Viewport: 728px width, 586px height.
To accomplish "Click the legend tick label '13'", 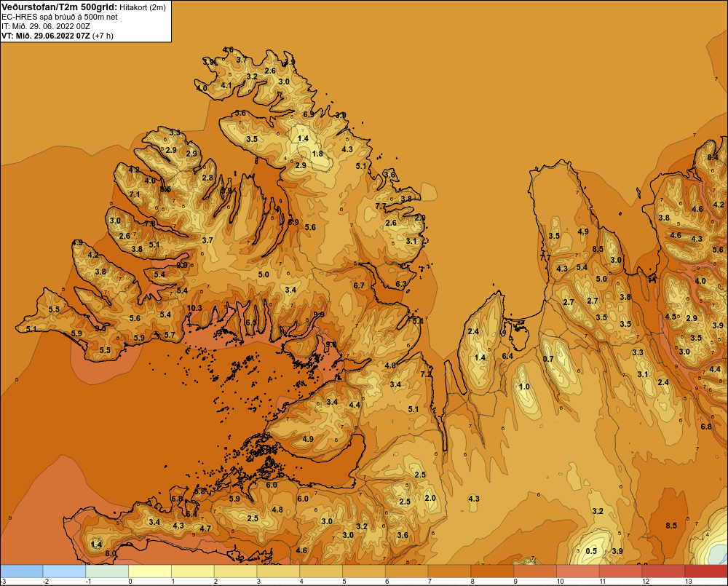I will click(688, 582).
